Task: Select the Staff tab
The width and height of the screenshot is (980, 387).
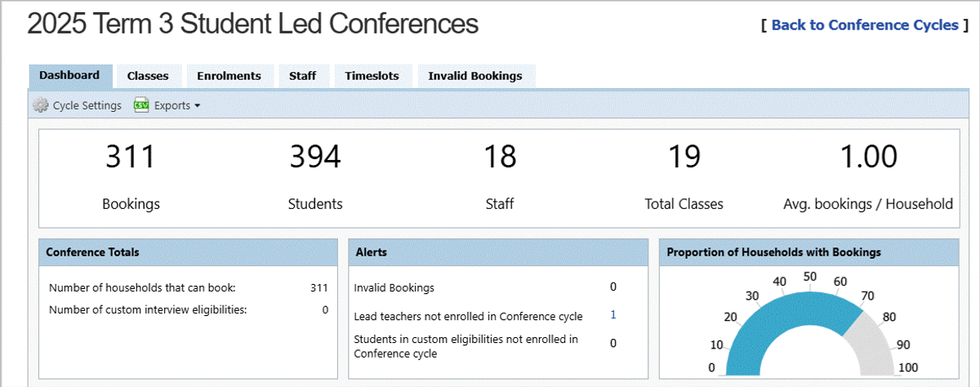Action: pos(302,76)
